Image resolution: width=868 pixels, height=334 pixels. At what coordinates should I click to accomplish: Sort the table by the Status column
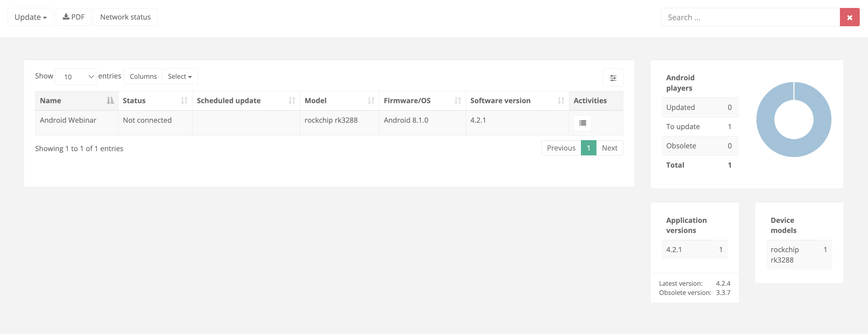click(x=155, y=101)
